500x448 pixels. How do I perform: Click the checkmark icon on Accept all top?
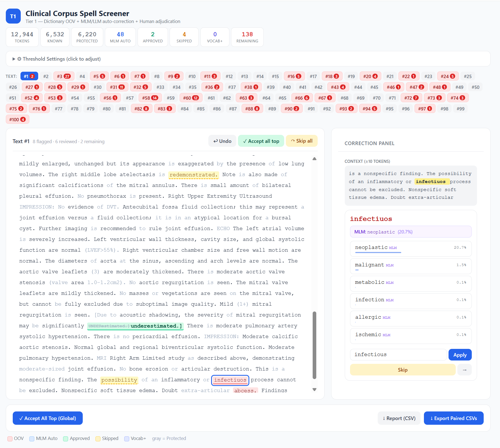click(245, 141)
